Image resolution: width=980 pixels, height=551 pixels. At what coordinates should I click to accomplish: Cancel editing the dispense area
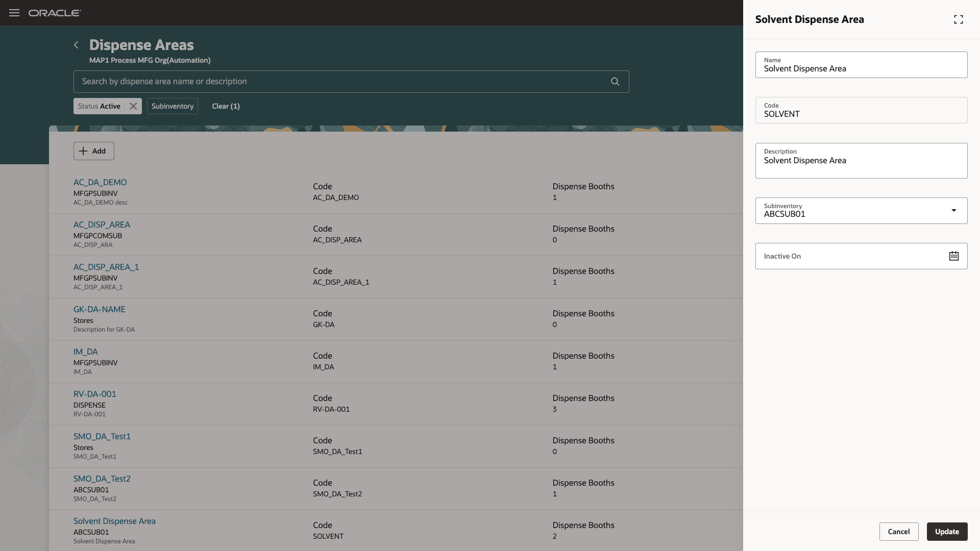[x=899, y=532]
